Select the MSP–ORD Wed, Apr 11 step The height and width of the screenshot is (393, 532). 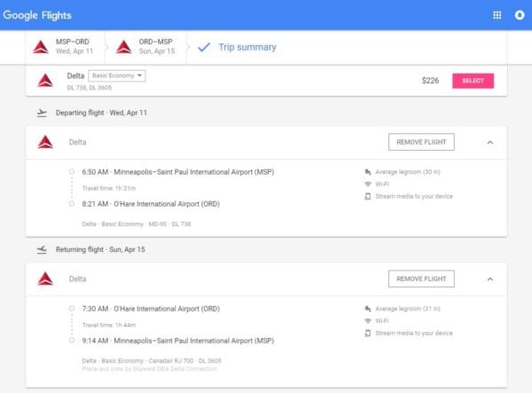click(x=65, y=47)
